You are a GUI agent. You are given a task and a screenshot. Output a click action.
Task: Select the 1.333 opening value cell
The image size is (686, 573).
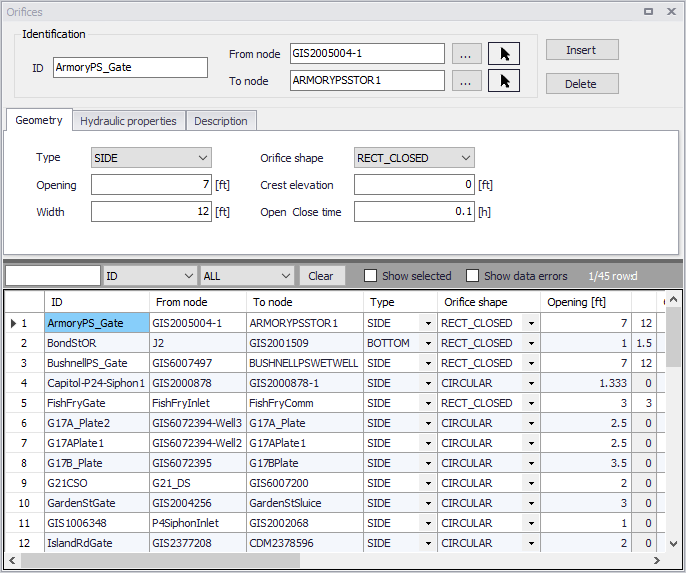tap(586, 384)
